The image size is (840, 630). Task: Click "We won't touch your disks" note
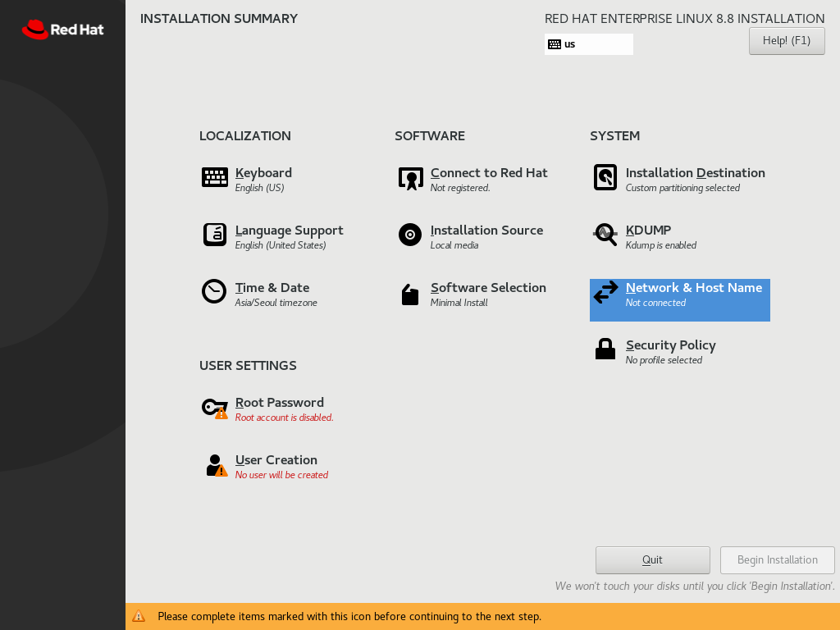[x=695, y=586]
